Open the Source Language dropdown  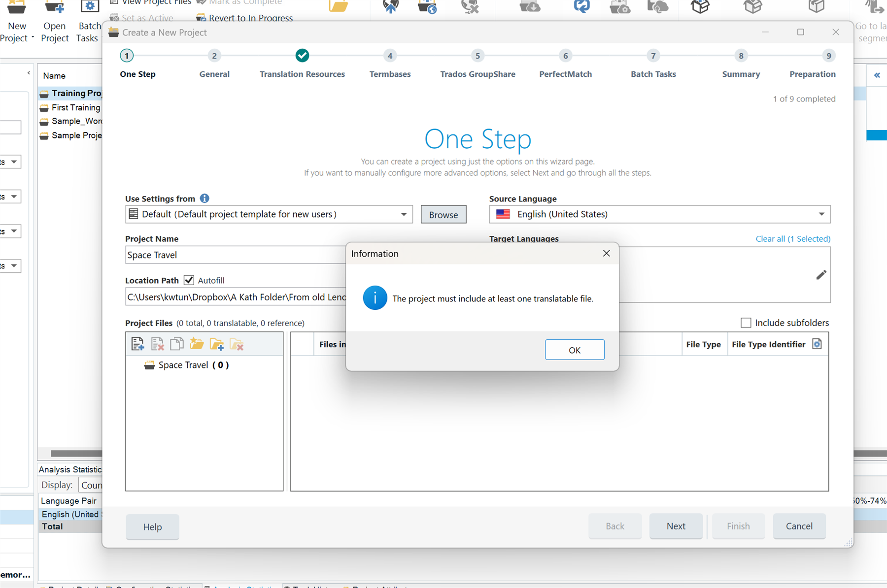pyautogui.click(x=821, y=214)
